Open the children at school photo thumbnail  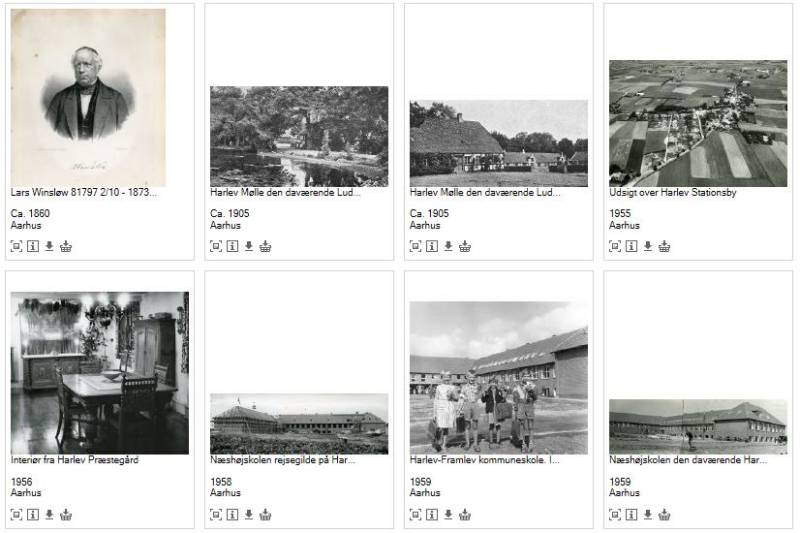498,377
